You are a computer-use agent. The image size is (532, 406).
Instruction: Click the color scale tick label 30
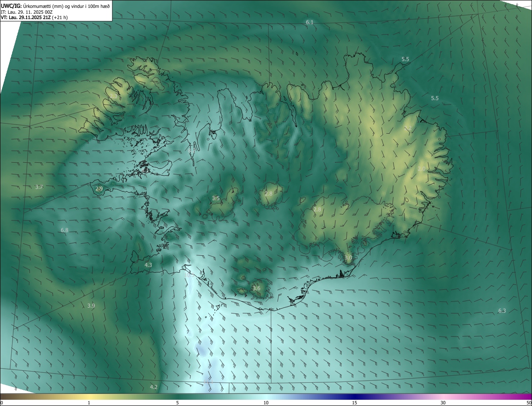pos(443,403)
